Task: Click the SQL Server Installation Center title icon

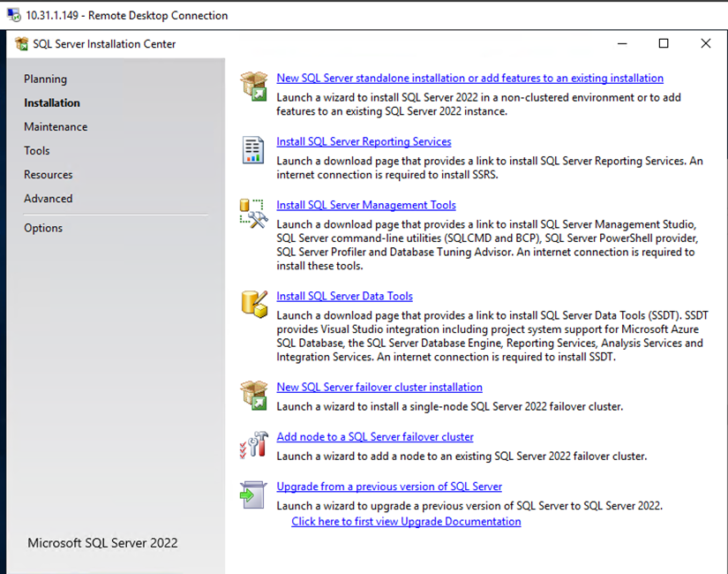Action: click(21, 44)
